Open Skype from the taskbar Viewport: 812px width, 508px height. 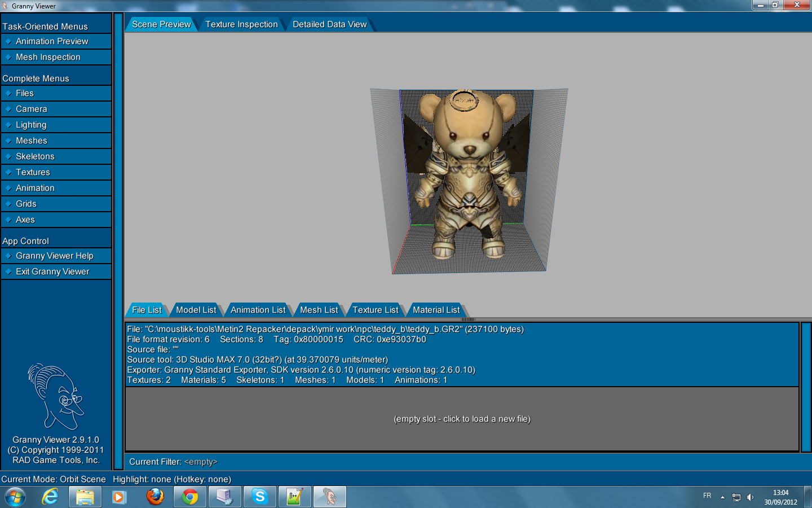tap(260, 497)
